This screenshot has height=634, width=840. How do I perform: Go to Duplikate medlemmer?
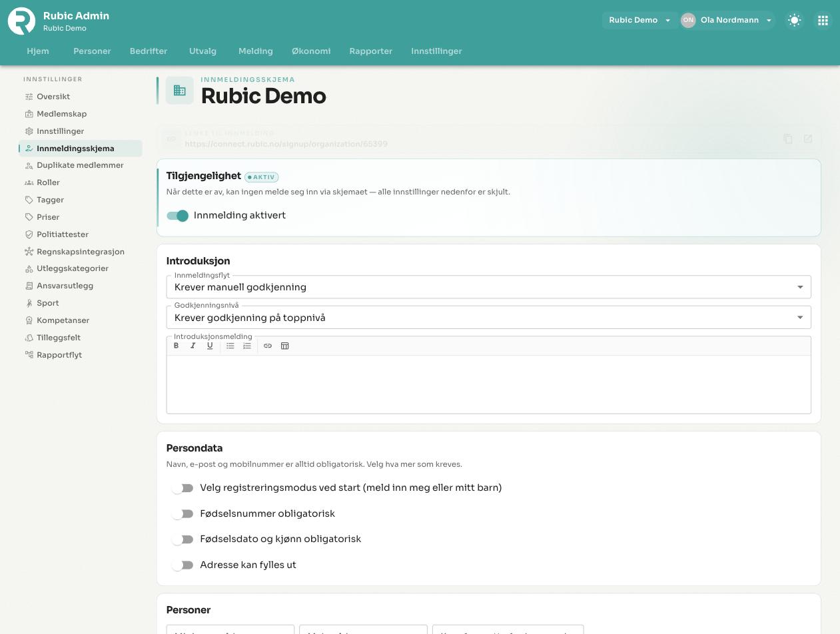tap(80, 165)
